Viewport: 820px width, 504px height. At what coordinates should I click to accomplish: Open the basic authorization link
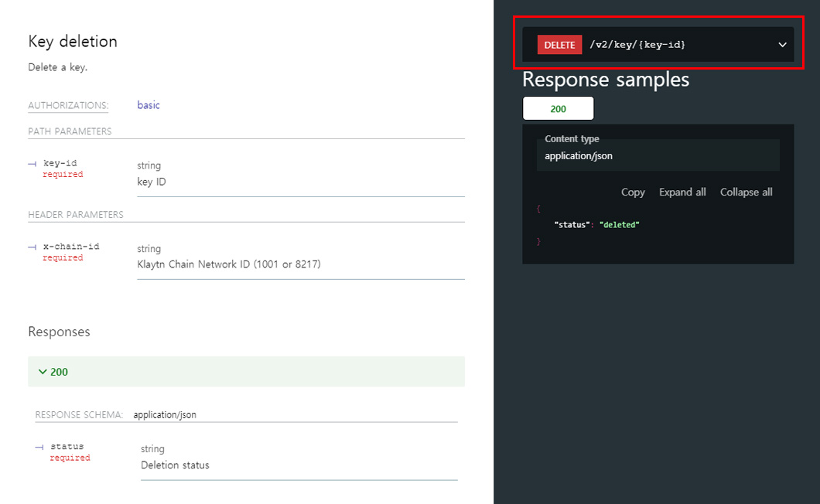tap(149, 105)
